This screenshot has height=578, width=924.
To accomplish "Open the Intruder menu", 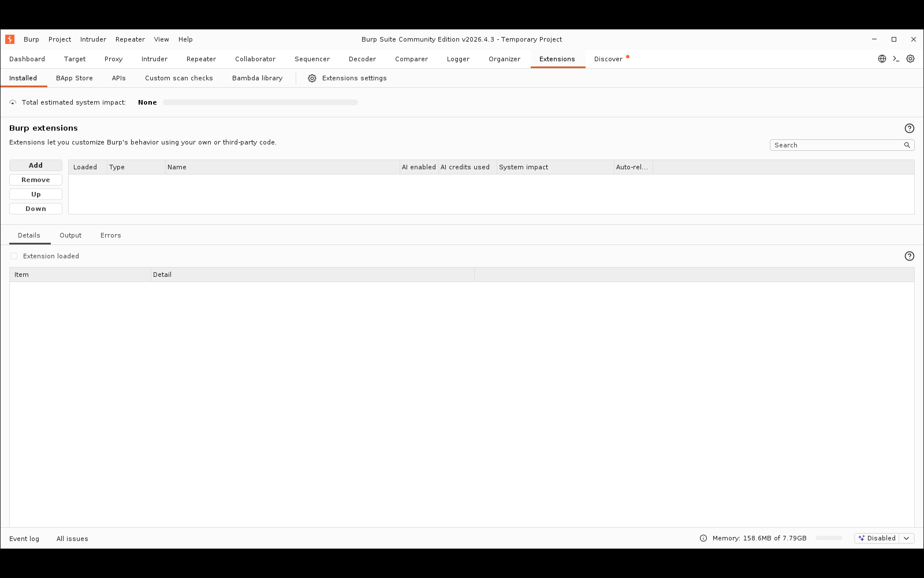I will (93, 39).
